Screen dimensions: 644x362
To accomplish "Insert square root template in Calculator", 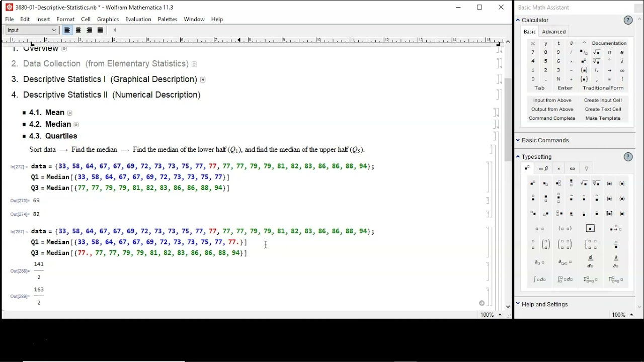I will 596,52.
